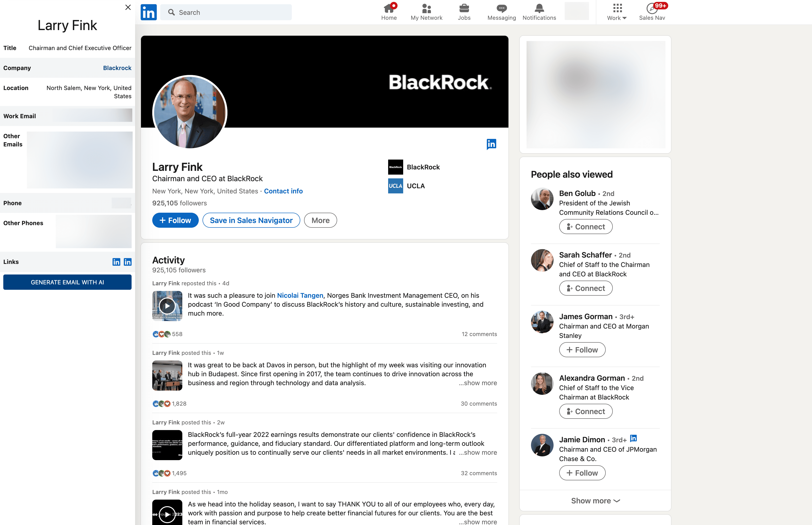Open Messaging
This screenshot has height=525, width=812.
tap(501, 12)
